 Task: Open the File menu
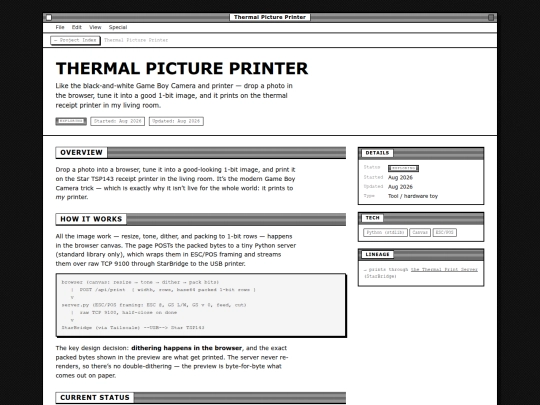click(60, 27)
